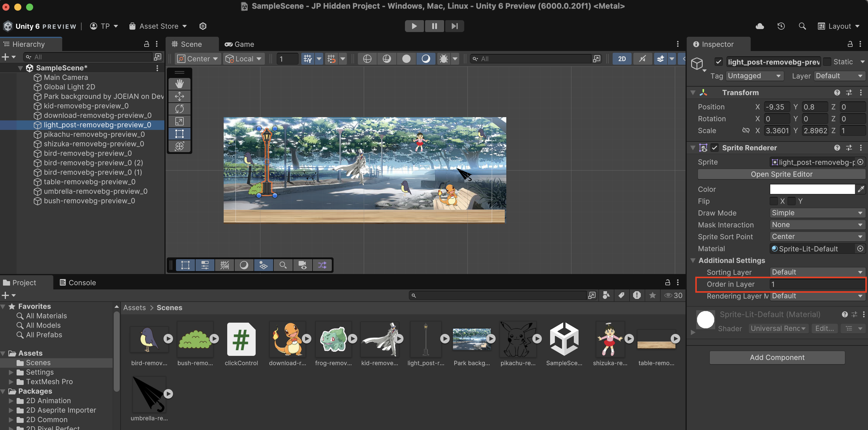The image size is (868, 430).
Task: Select the Rect tool
Action: coord(179,133)
